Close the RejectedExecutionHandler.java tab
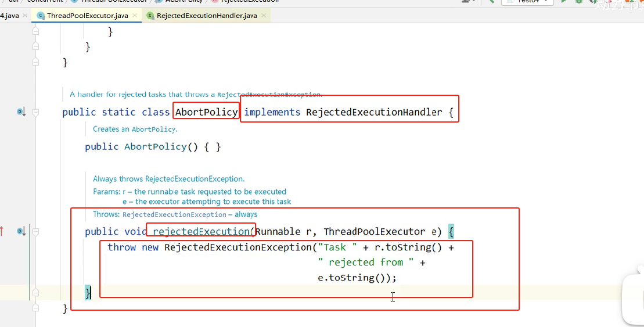This screenshot has height=327, width=644. (264, 16)
